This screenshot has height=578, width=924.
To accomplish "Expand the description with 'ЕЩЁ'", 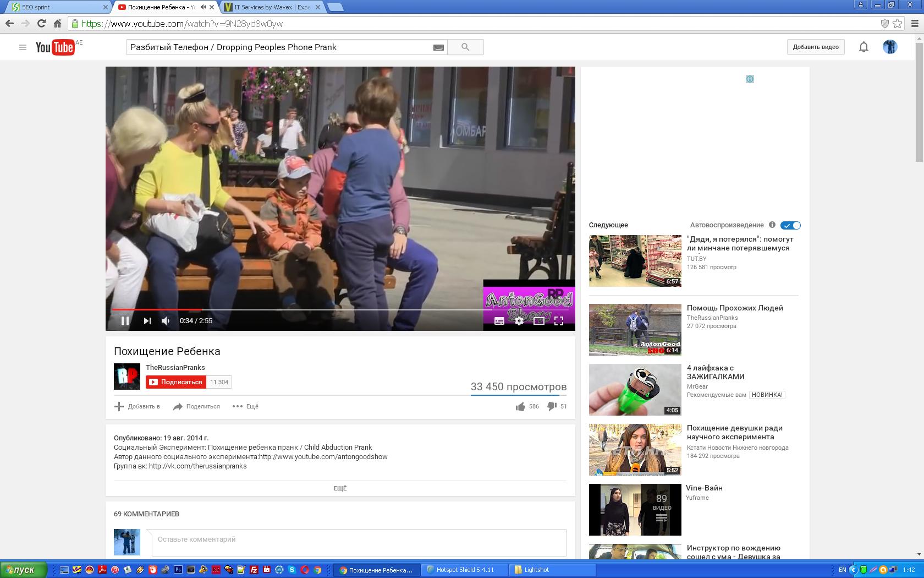I will (340, 488).
